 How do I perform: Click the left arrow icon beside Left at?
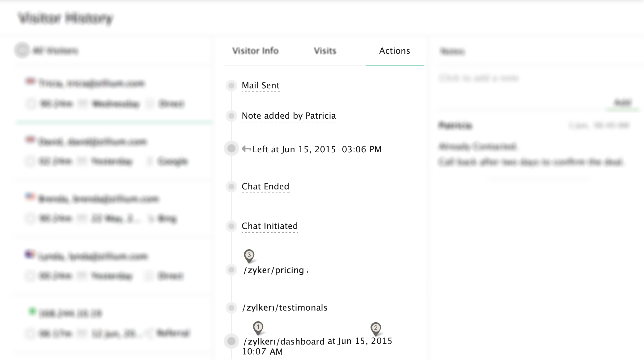pos(246,149)
